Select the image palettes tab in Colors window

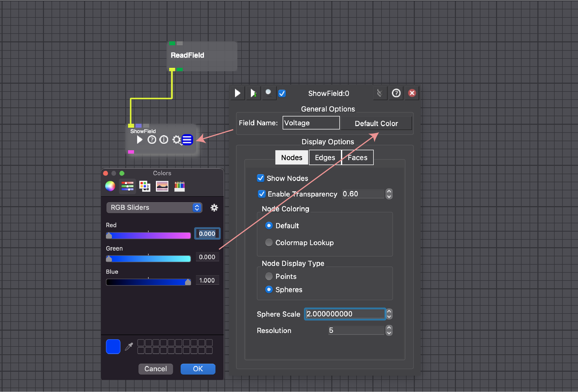coord(162,186)
